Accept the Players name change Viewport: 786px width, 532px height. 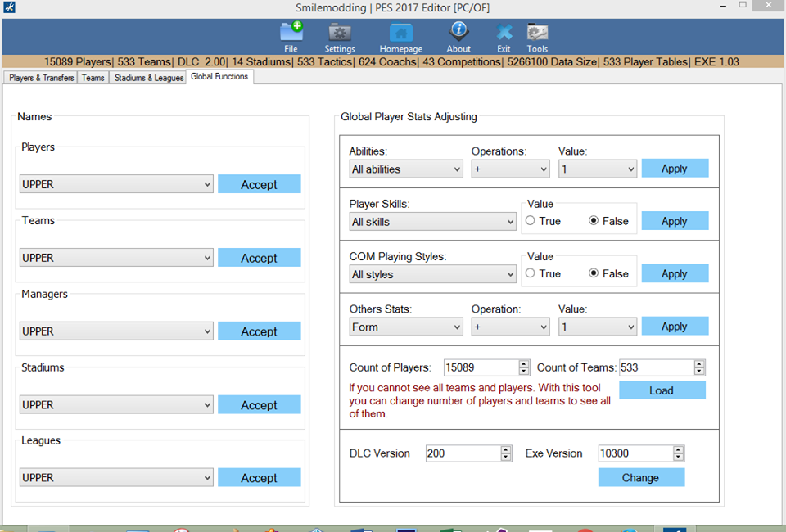pos(260,184)
